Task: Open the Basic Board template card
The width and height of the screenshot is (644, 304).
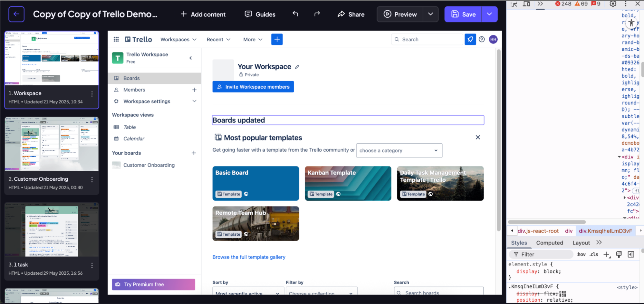Action: coord(256,183)
